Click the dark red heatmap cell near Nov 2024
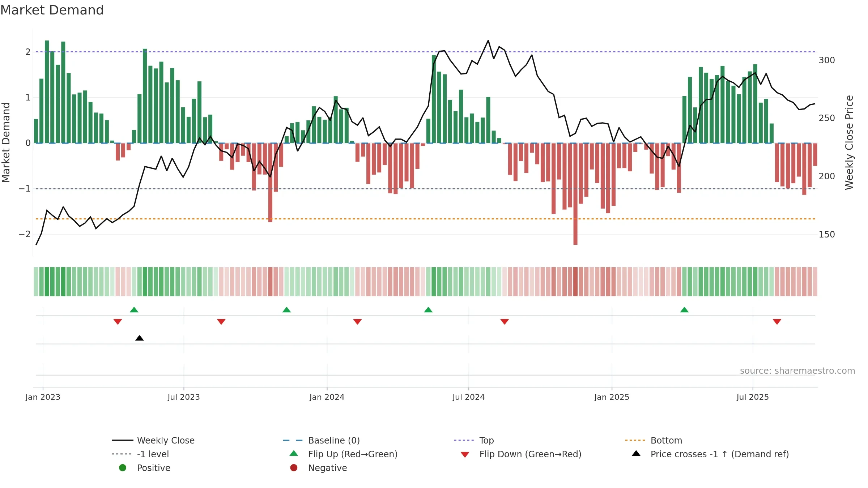This screenshot has height=488, width=868. (x=575, y=282)
